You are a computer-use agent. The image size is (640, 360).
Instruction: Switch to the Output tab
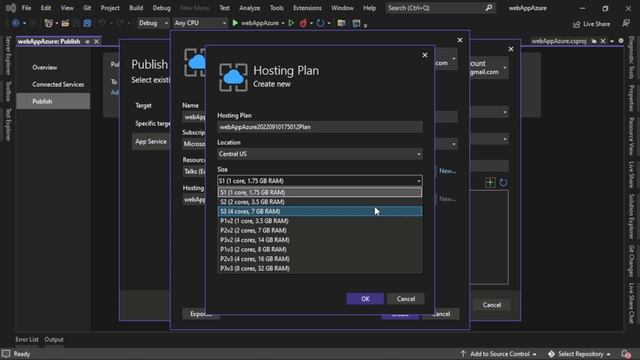pyautogui.click(x=54, y=340)
